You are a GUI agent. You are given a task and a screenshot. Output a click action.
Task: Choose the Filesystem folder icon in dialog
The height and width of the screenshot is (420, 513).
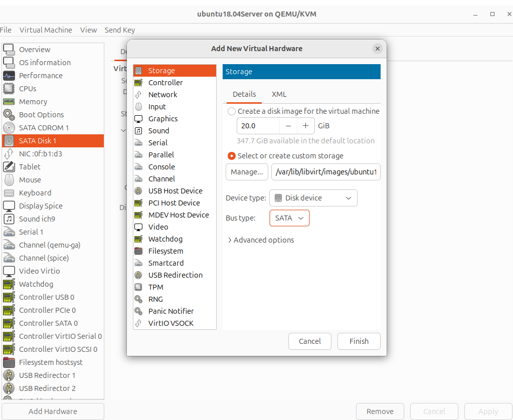pyautogui.click(x=138, y=251)
